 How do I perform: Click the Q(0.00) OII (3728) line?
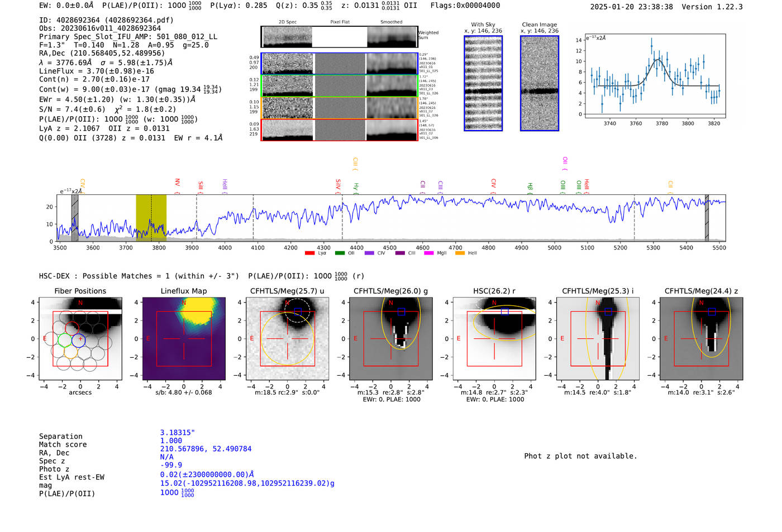click(x=131, y=137)
